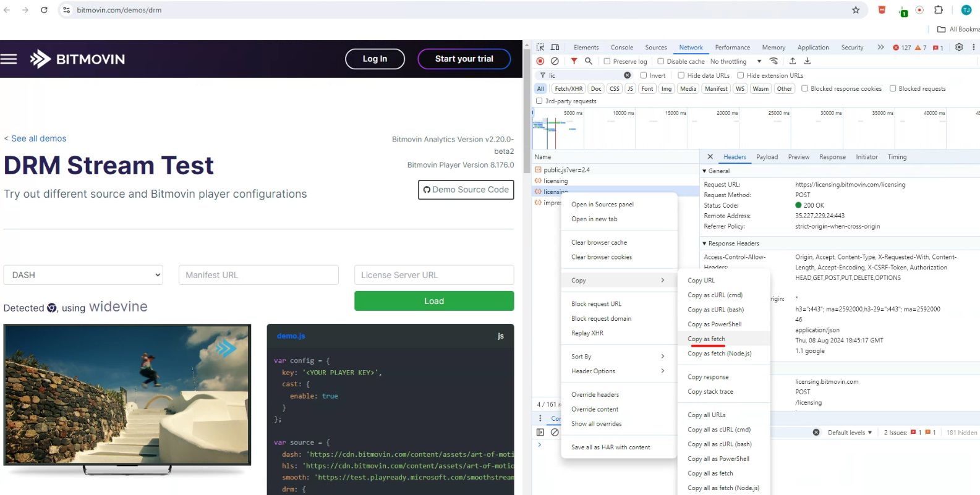Show more DevTools tabs chevron
Viewport: 980px width, 495px height.
point(880,47)
